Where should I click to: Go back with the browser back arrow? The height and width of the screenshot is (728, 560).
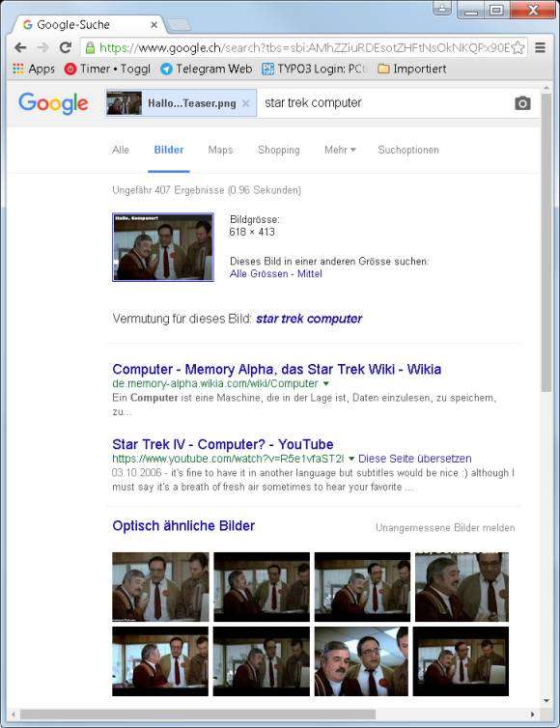point(20,47)
